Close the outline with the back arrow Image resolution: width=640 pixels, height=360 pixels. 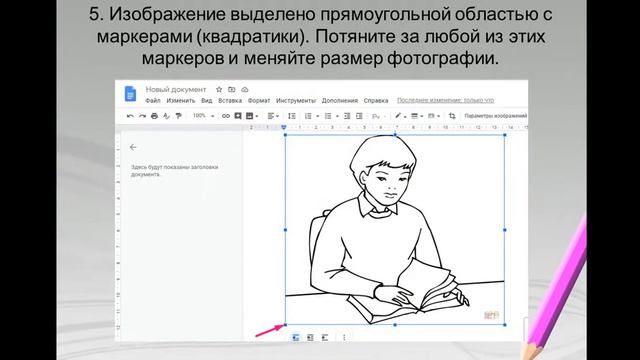point(133,147)
